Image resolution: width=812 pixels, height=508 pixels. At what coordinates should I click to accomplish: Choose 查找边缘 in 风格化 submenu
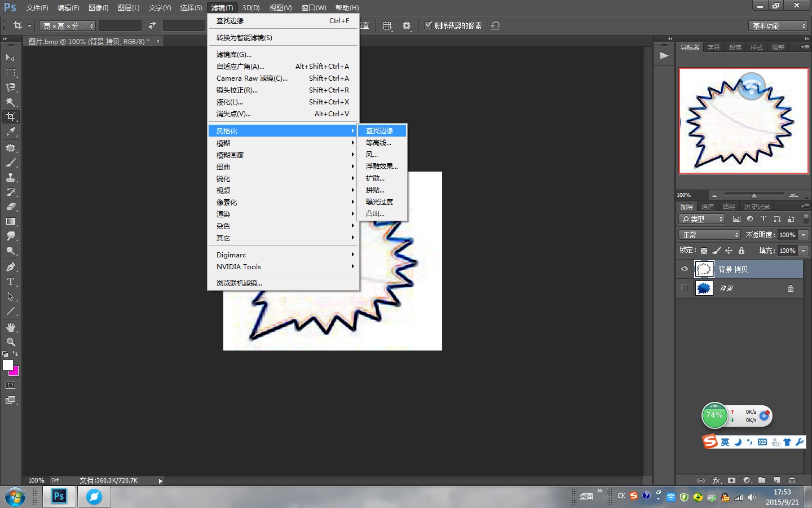(382, 130)
